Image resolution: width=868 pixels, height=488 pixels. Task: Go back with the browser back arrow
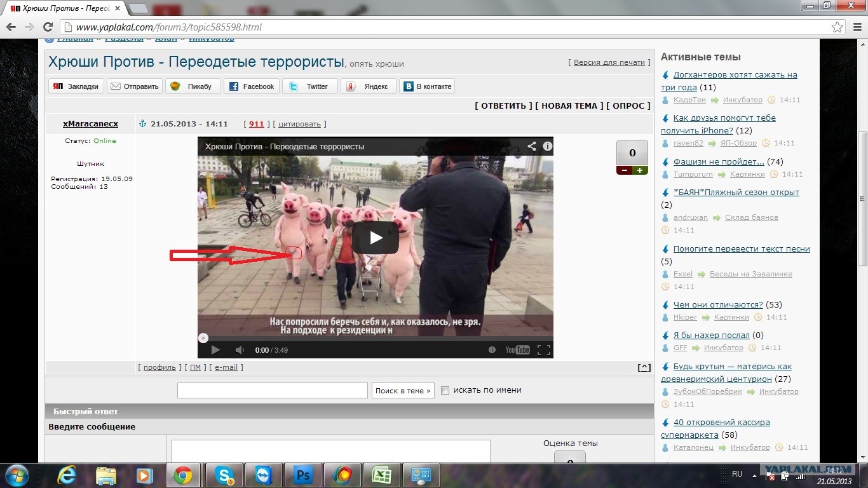(x=11, y=27)
